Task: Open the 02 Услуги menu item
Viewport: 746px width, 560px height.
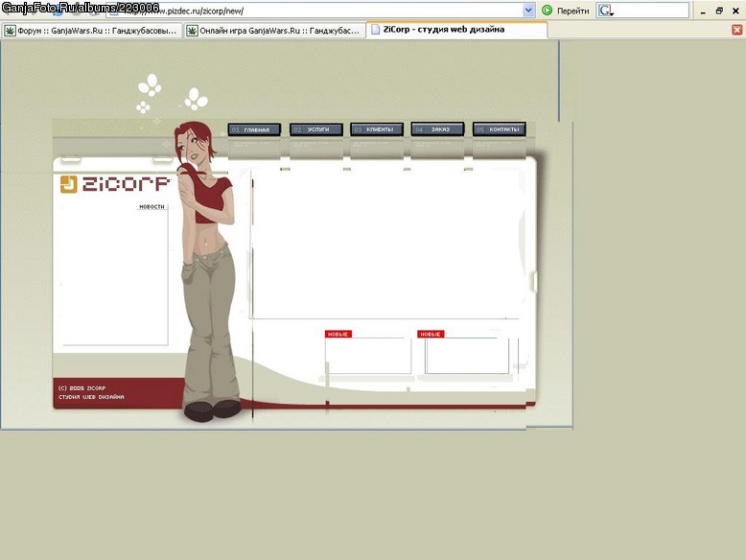Action: pos(316,129)
